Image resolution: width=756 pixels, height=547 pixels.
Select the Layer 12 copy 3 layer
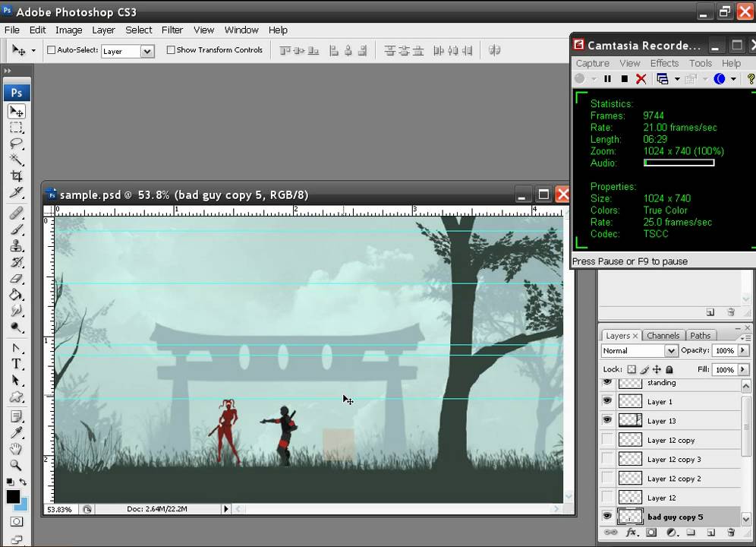click(x=674, y=460)
